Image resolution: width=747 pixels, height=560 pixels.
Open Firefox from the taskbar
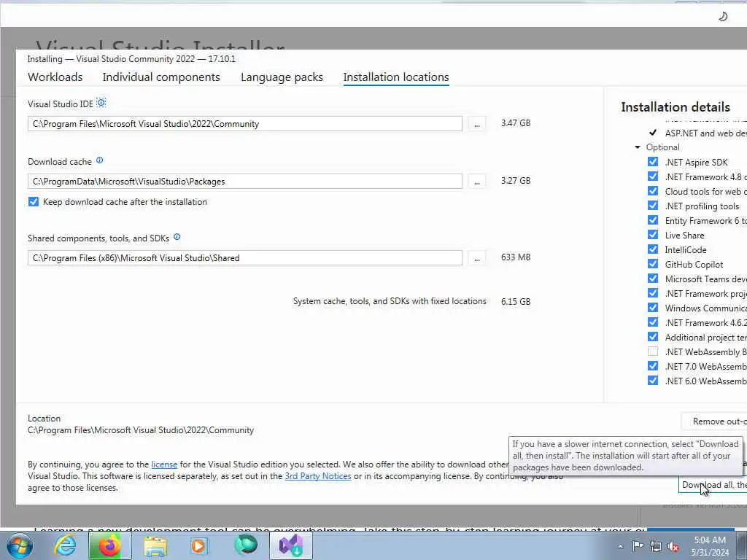coord(109,545)
